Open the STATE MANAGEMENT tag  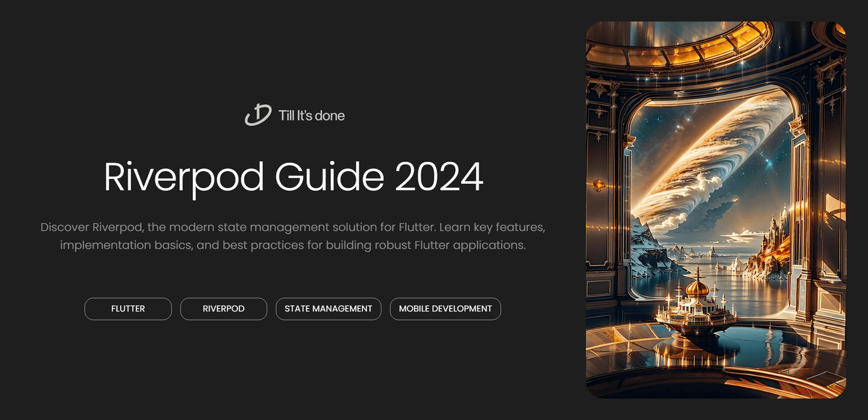tap(329, 309)
